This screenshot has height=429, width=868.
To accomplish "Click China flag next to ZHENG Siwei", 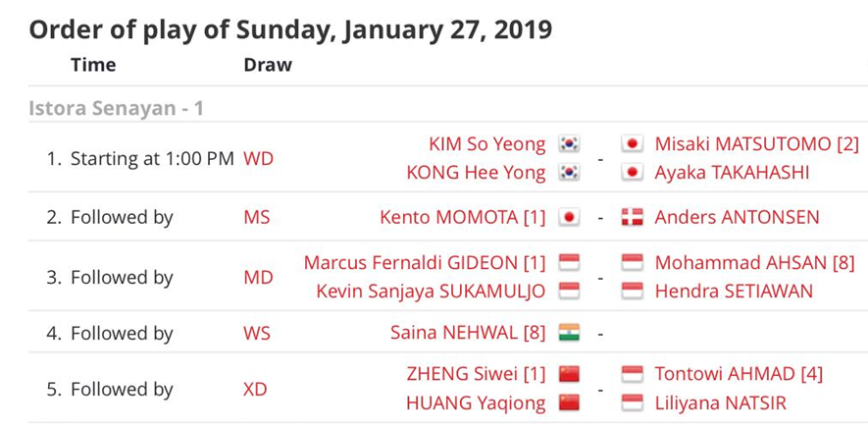I will pyautogui.click(x=569, y=374).
